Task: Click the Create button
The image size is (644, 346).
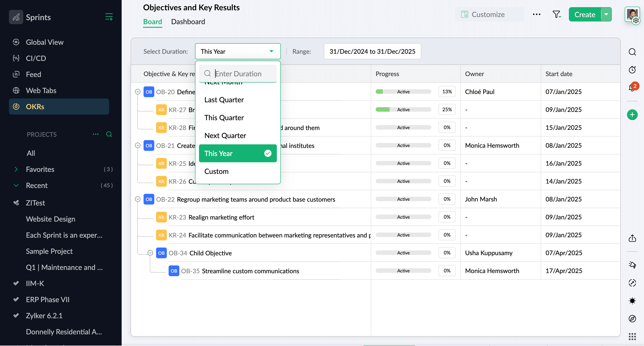Action: tap(585, 14)
